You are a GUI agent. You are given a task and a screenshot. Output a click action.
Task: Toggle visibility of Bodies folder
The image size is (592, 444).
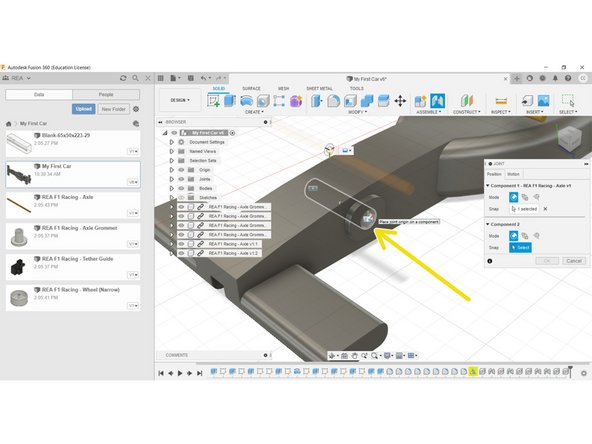(182, 188)
